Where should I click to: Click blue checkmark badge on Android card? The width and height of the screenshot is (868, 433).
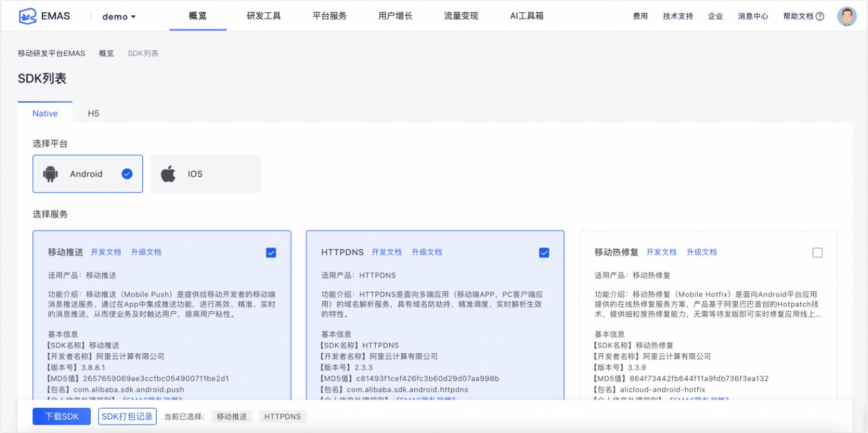127,173
